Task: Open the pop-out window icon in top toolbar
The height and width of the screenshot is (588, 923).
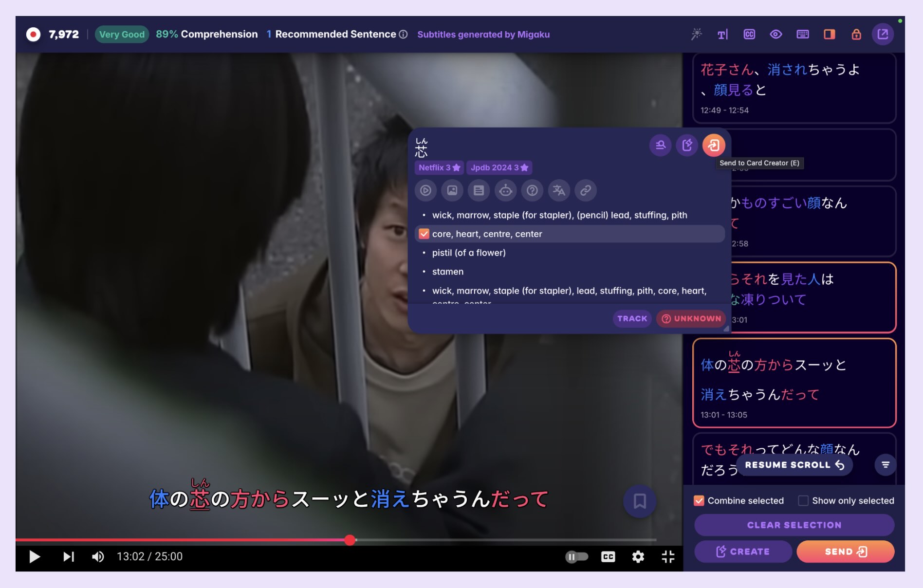Action: click(883, 34)
